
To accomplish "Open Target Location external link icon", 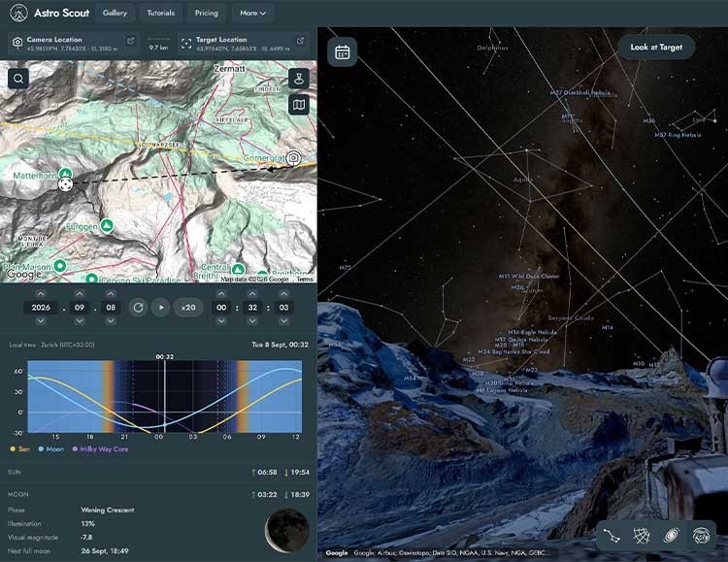I will point(300,41).
